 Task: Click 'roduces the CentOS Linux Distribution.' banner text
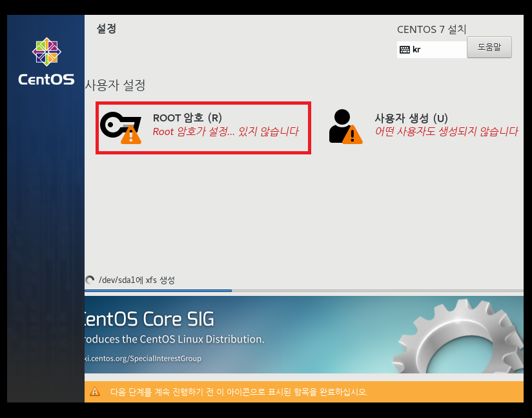(x=174, y=339)
